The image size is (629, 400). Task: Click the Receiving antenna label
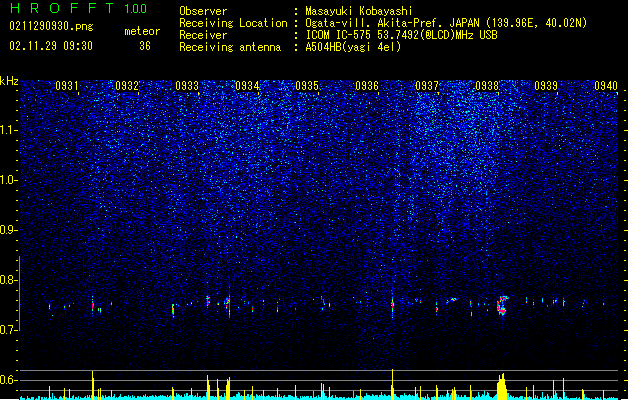[x=230, y=47]
